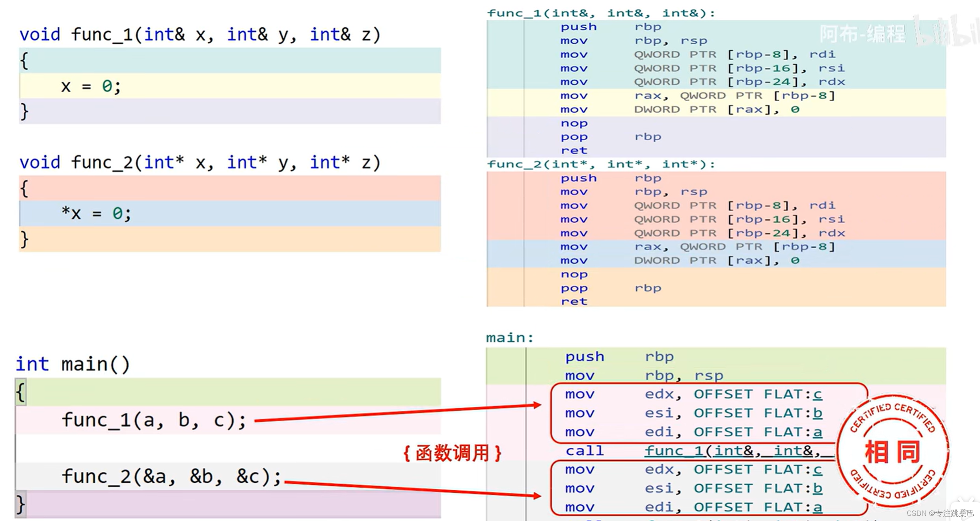The width and height of the screenshot is (980, 521).
Task: Click FLAT:c link above the call line
Action: tap(818, 394)
